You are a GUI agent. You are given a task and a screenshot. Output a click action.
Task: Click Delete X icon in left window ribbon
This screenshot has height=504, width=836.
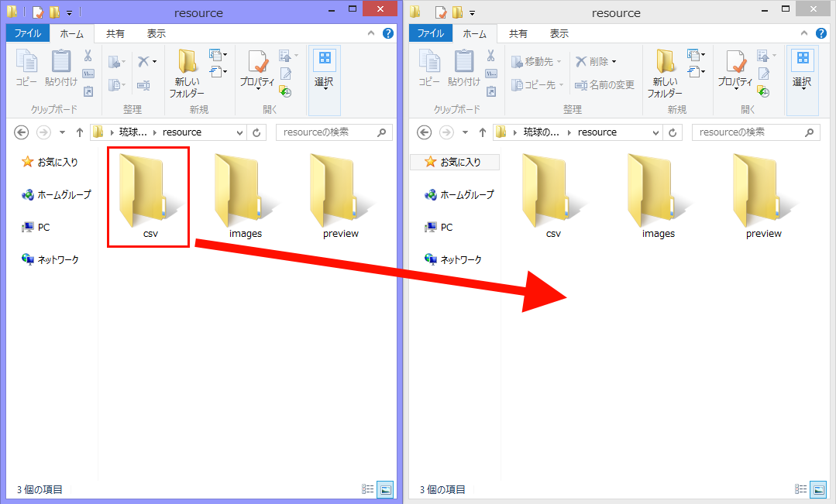click(143, 61)
